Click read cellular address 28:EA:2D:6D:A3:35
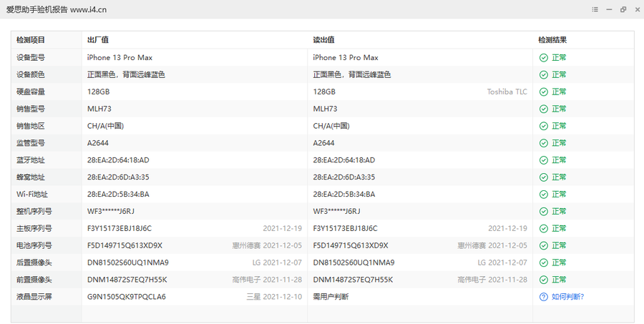The image size is (644, 324). [343, 177]
